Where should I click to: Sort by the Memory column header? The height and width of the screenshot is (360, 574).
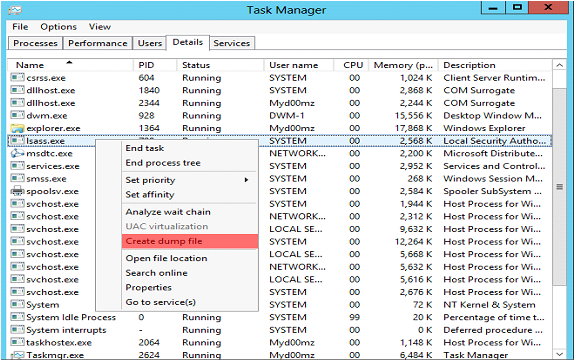[x=403, y=65]
